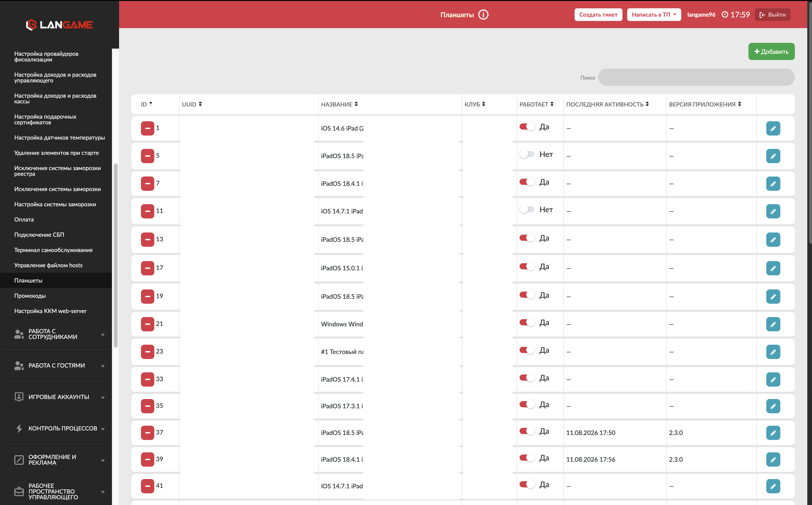Edit tablet with ID 35 via pencil icon

pos(773,406)
